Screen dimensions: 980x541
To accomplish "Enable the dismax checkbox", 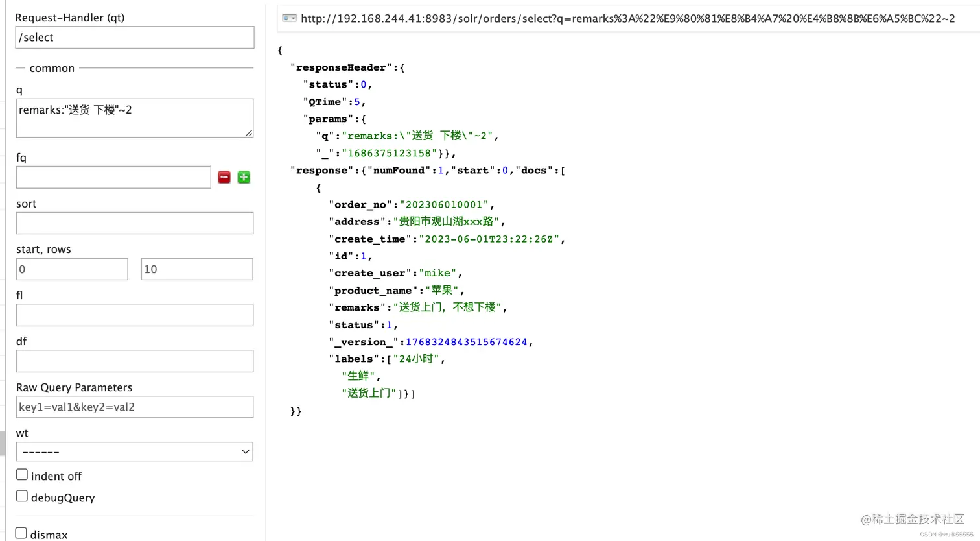I will point(21,533).
